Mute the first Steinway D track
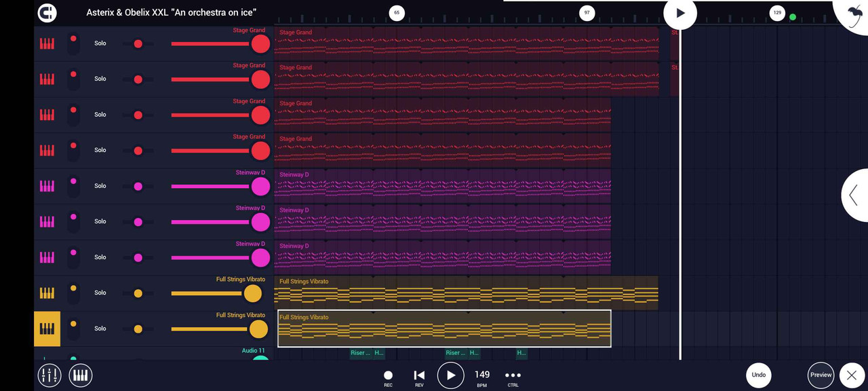The width and height of the screenshot is (868, 391). point(73,186)
